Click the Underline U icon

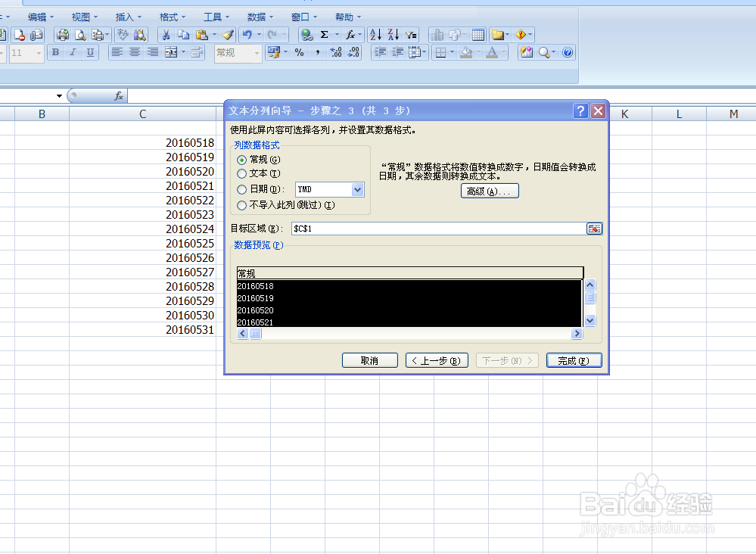click(x=90, y=52)
